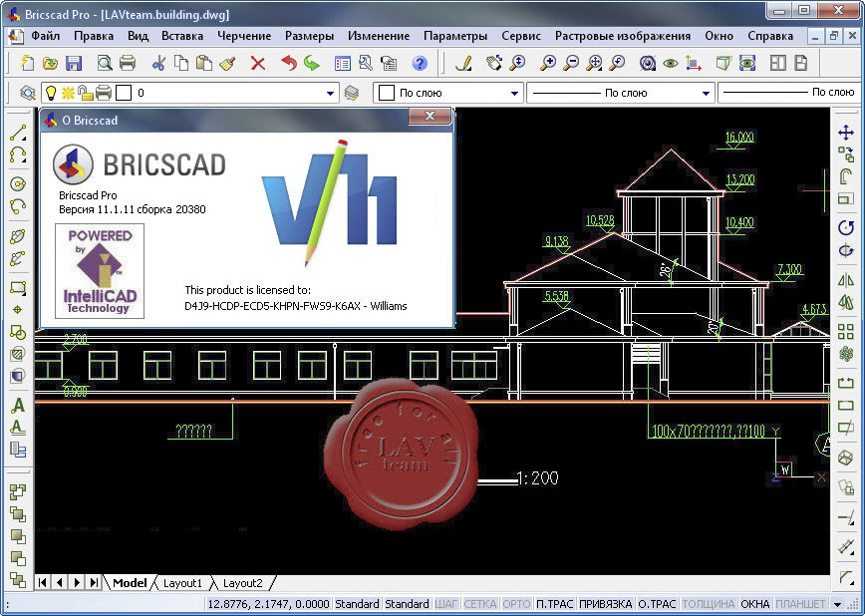The width and height of the screenshot is (865, 616).
Task: Click the Print printer icon in main toolbar
Action: (128, 63)
